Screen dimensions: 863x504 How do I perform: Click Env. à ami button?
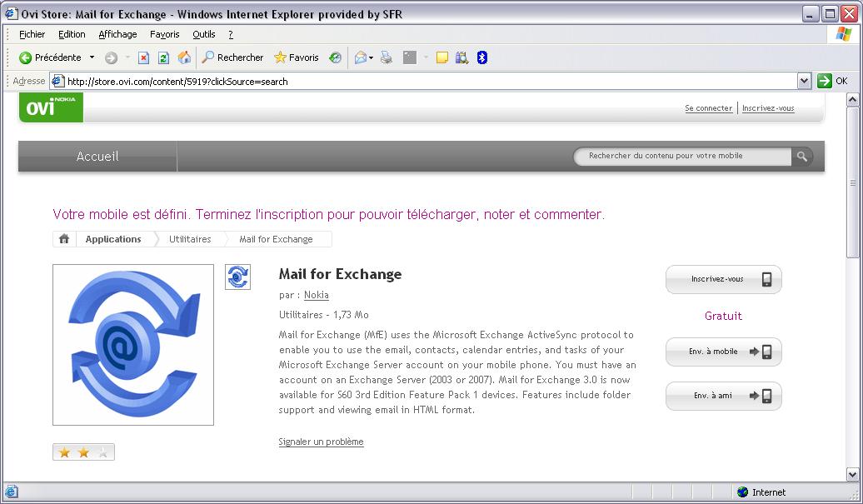pyautogui.click(x=723, y=396)
